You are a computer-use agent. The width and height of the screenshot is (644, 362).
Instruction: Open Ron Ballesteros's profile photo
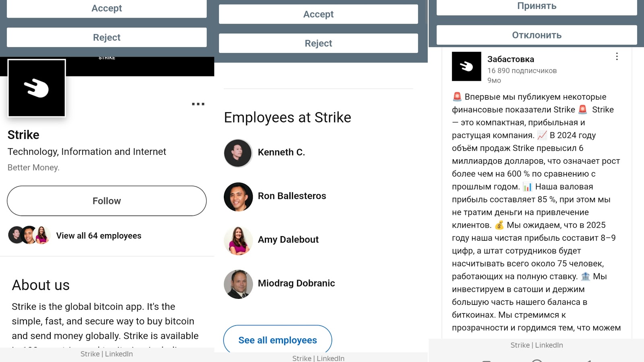click(x=238, y=197)
